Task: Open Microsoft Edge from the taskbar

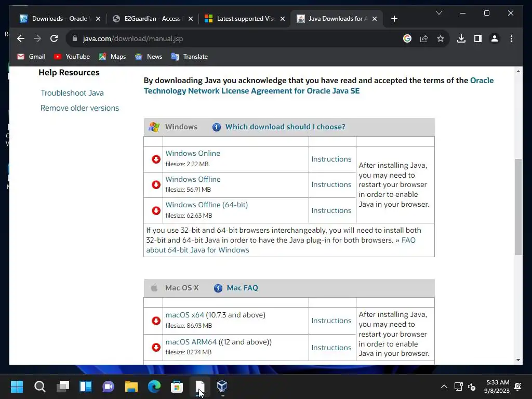Action: coord(154,387)
